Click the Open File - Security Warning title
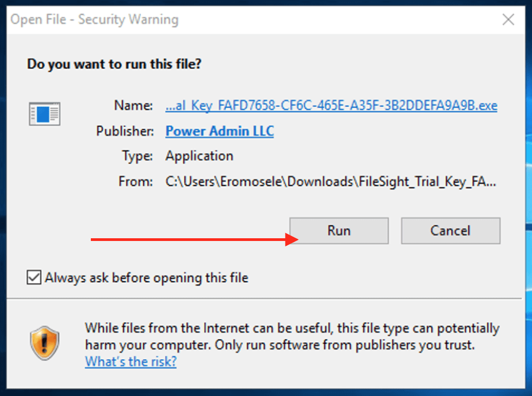Image resolution: width=532 pixels, height=396 pixels. 95,20
